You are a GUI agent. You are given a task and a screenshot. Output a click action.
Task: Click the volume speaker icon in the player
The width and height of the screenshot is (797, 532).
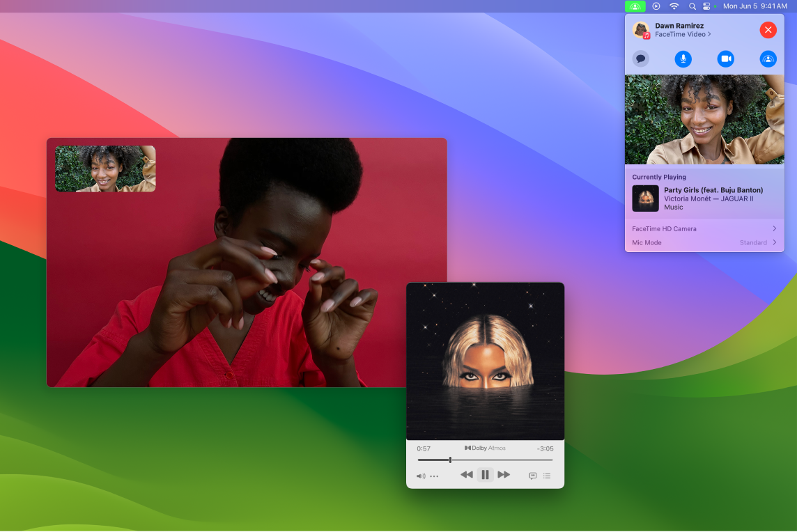pos(420,476)
